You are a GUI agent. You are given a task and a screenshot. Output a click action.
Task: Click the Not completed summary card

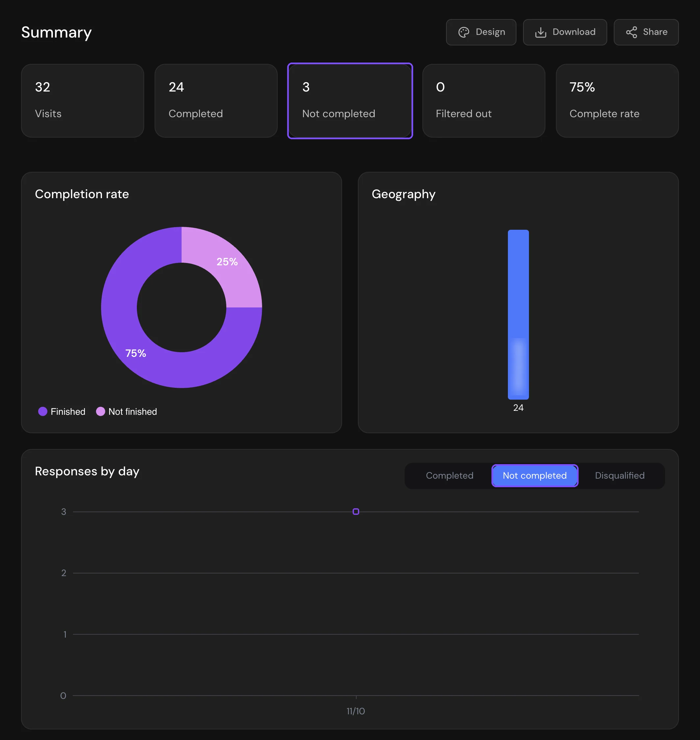click(x=350, y=101)
